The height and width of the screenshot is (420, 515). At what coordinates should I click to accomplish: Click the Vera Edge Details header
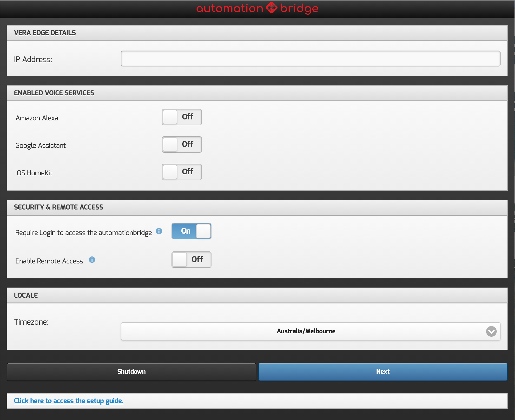tap(45, 33)
